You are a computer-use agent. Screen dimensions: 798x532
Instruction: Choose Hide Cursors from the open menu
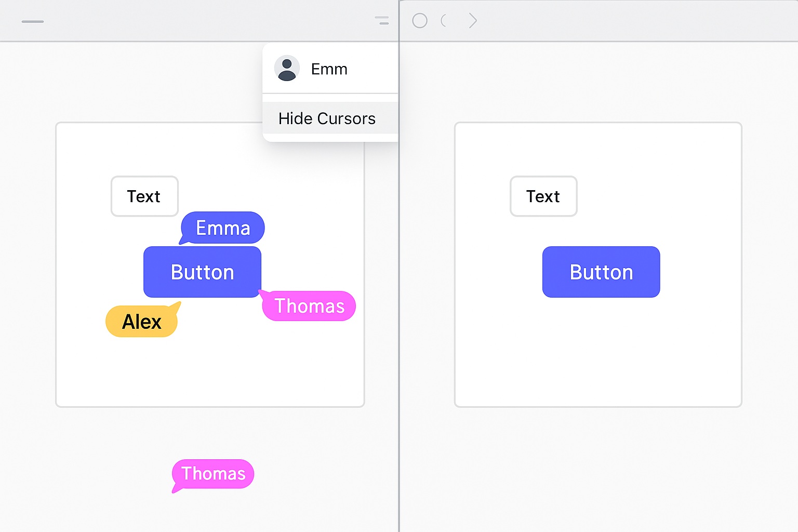(326, 118)
